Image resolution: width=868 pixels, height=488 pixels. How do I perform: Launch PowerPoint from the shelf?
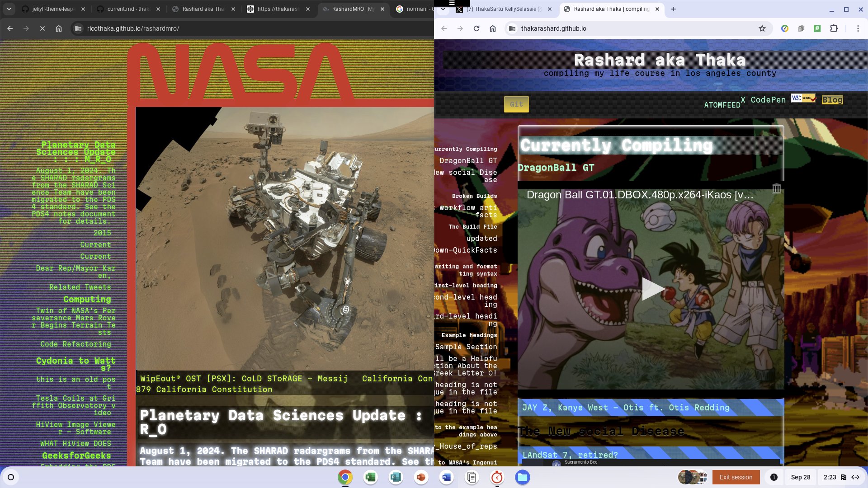pos(421,477)
